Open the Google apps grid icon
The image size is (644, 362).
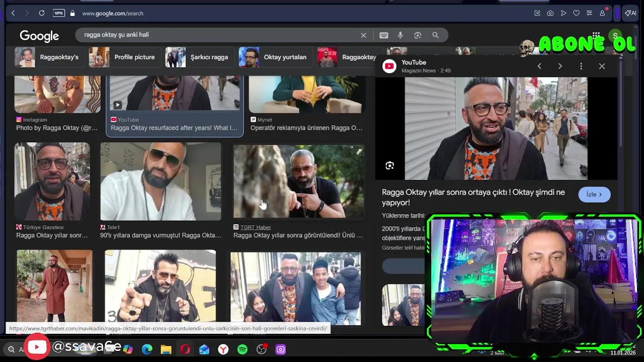point(596,35)
